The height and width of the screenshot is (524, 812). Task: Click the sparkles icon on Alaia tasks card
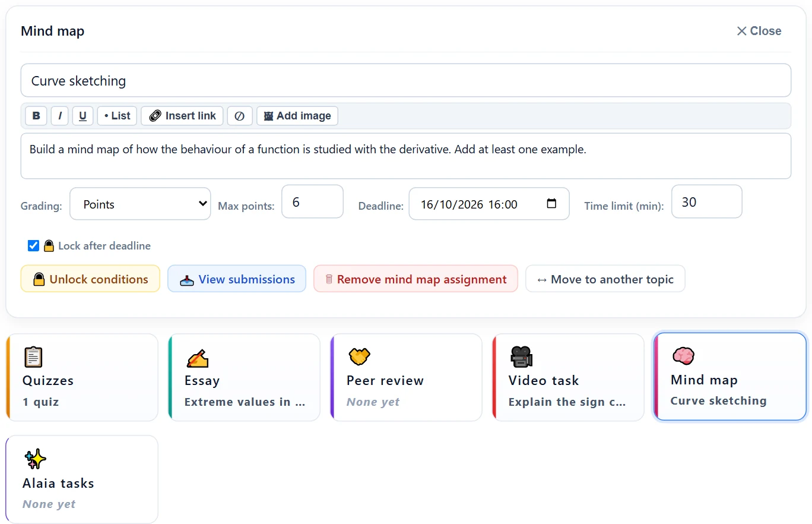35,459
